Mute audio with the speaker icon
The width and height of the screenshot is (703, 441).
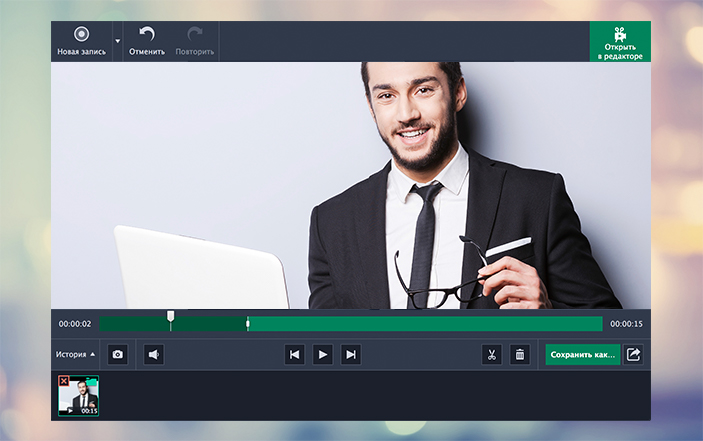153,354
